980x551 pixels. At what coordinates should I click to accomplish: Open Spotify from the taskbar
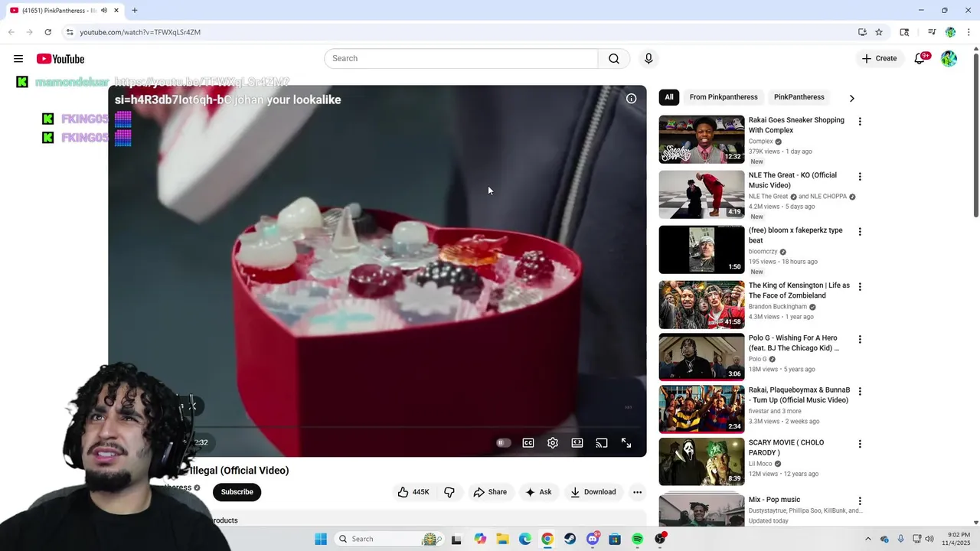point(637,539)
